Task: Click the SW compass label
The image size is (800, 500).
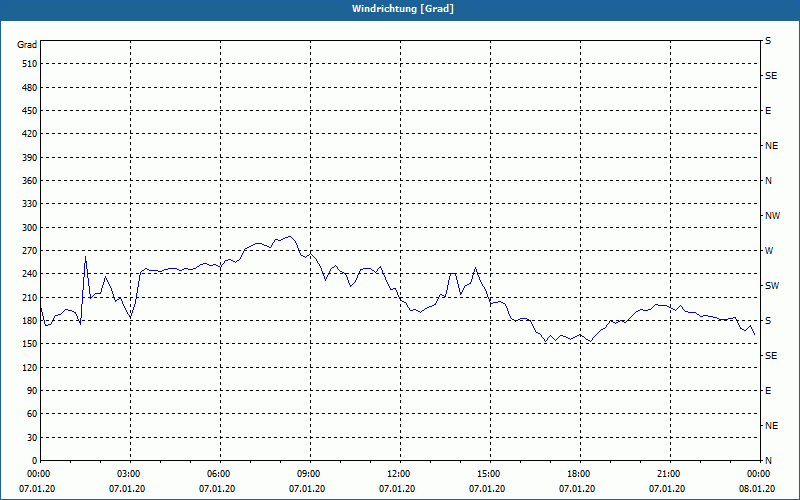Action: point(772,286)
